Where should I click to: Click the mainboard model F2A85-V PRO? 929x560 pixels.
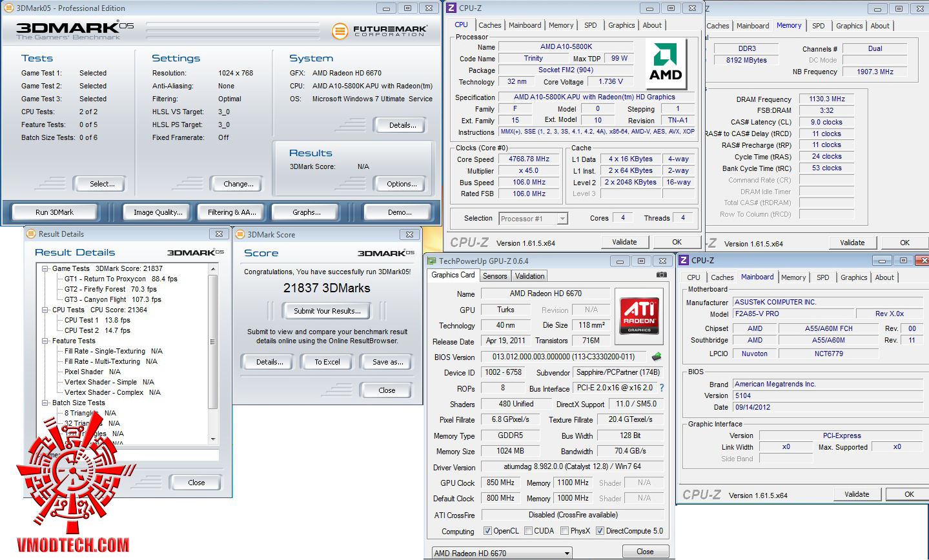[x=792, y=314]
